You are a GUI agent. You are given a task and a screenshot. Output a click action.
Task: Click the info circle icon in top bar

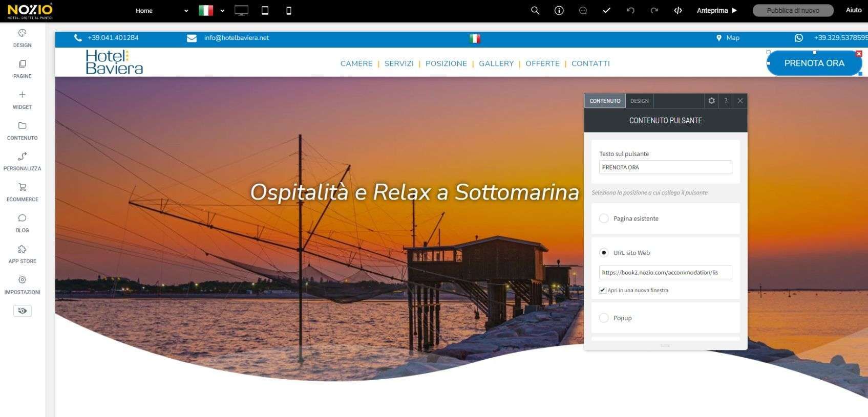(559, 10)
